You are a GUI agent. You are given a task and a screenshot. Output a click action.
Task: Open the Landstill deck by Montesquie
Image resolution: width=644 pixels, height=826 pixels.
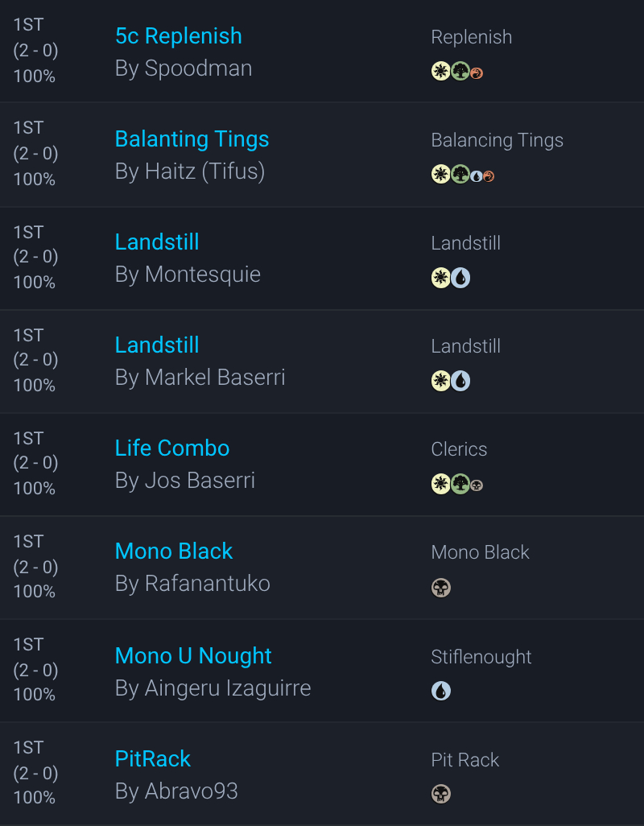[x=157, y=242]
